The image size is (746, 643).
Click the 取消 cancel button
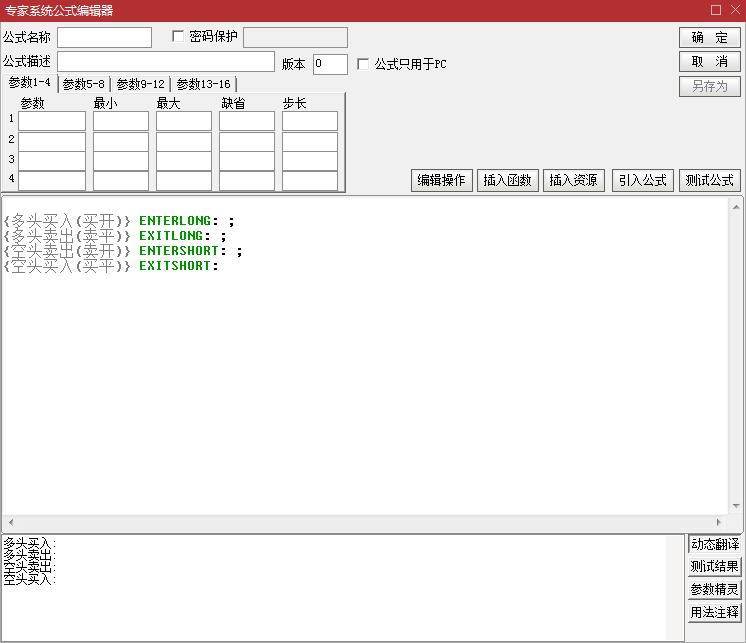tap(709, 62)
